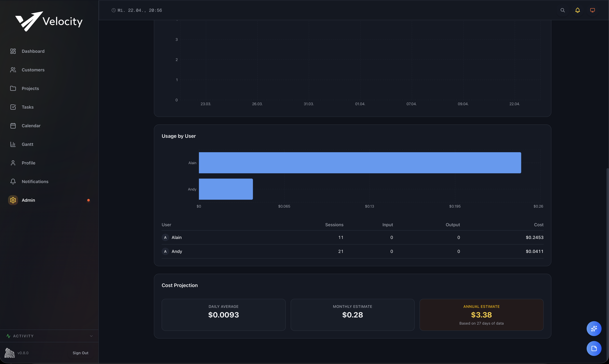This screenshot has height=364, width=609.
Task: Open the AI sparkle button at bottom right
Action: [594, 328]
